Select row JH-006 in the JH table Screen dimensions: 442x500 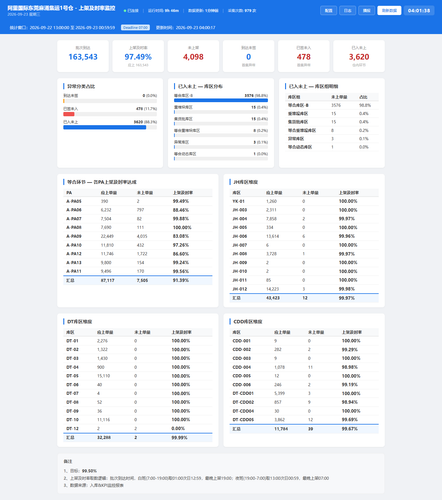pyautogui.click(x=304, y=236)
